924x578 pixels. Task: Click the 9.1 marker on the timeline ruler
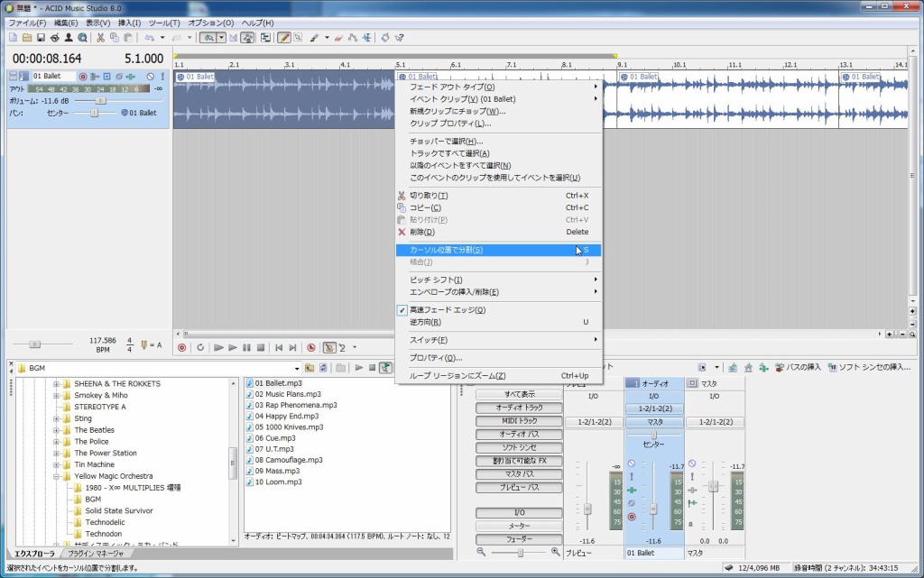pyautogui.click(x=623, y=65)
